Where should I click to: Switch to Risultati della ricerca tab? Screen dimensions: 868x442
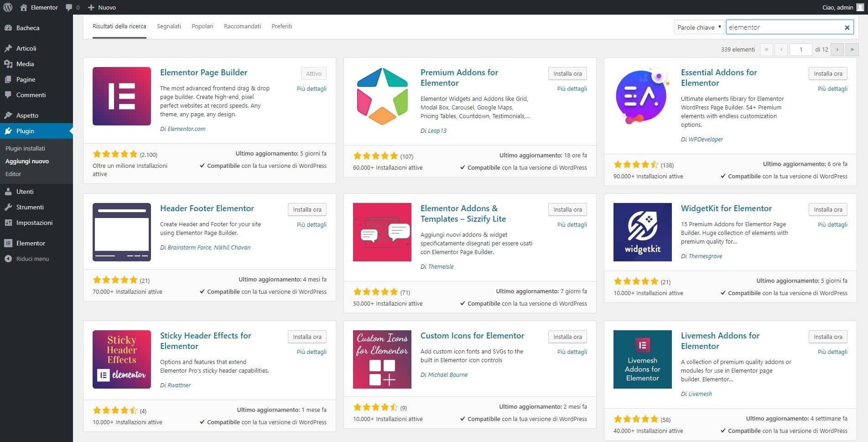[120, 26]
